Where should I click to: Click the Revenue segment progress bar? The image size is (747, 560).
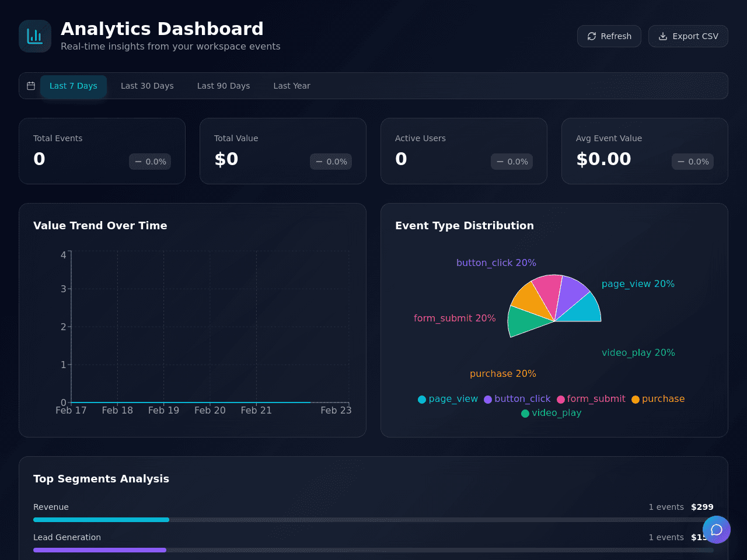click(373, 520)
